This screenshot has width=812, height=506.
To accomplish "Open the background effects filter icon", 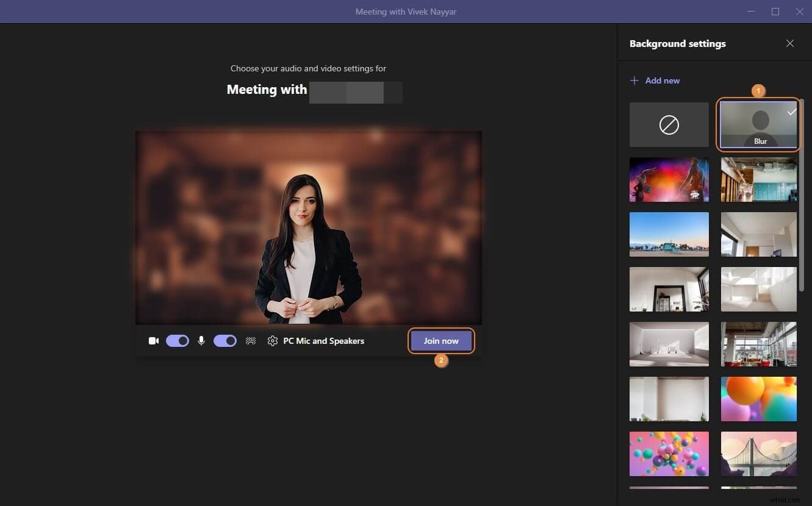I will [250, 341].
